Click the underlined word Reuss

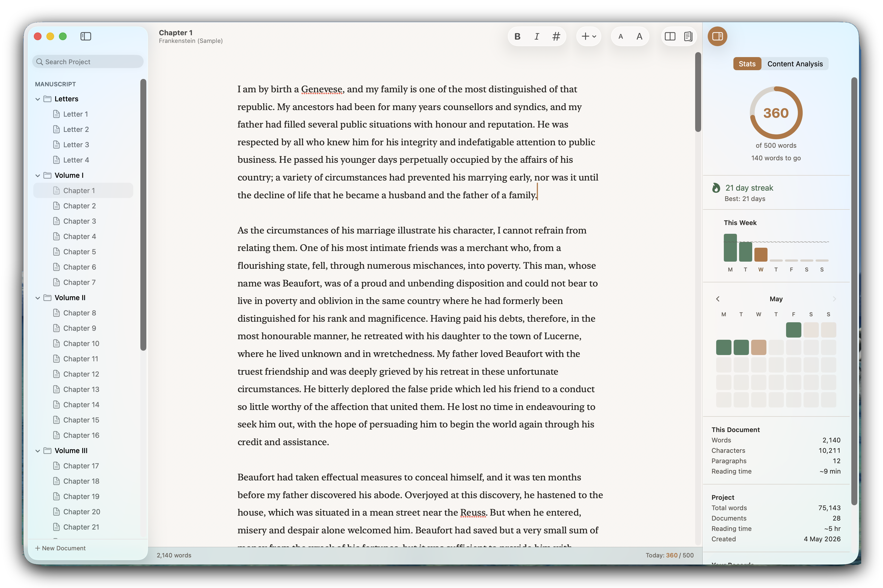pyautogui.click(x=473, y=513)
